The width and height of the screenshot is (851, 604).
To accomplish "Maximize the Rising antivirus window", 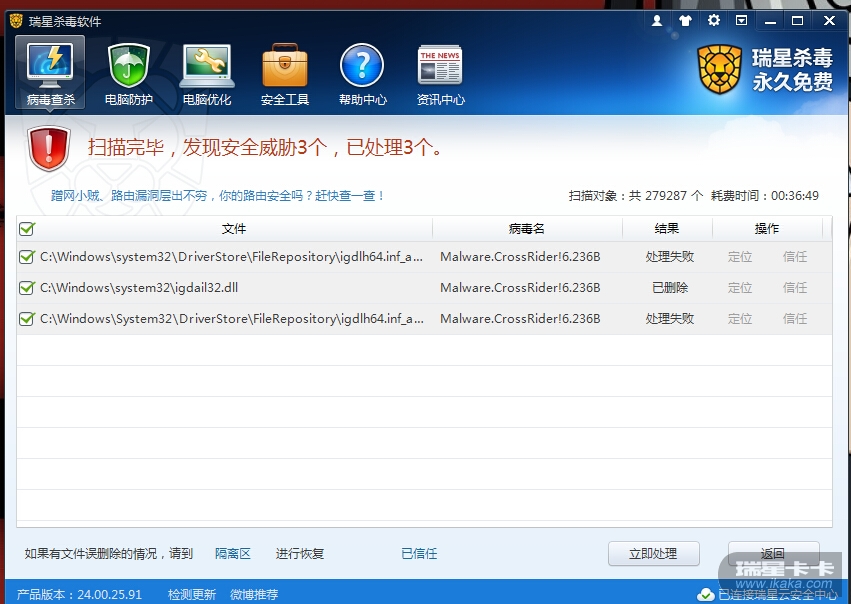I will [x=797, y=21].
